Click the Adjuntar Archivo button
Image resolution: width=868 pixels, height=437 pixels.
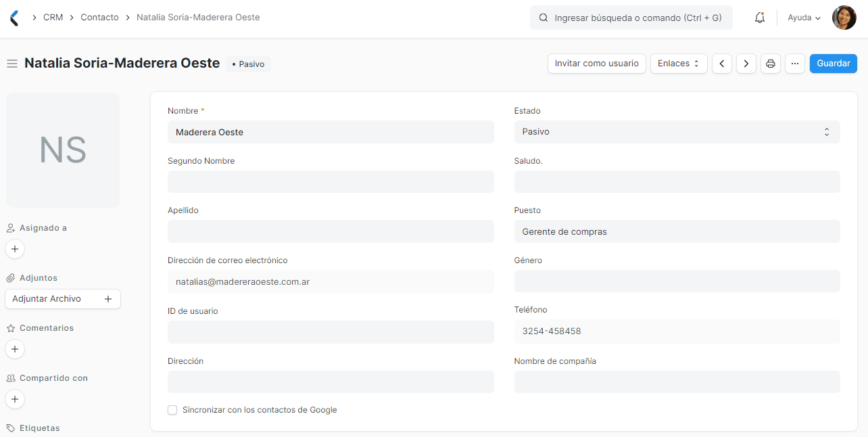(x=62, y=299)
